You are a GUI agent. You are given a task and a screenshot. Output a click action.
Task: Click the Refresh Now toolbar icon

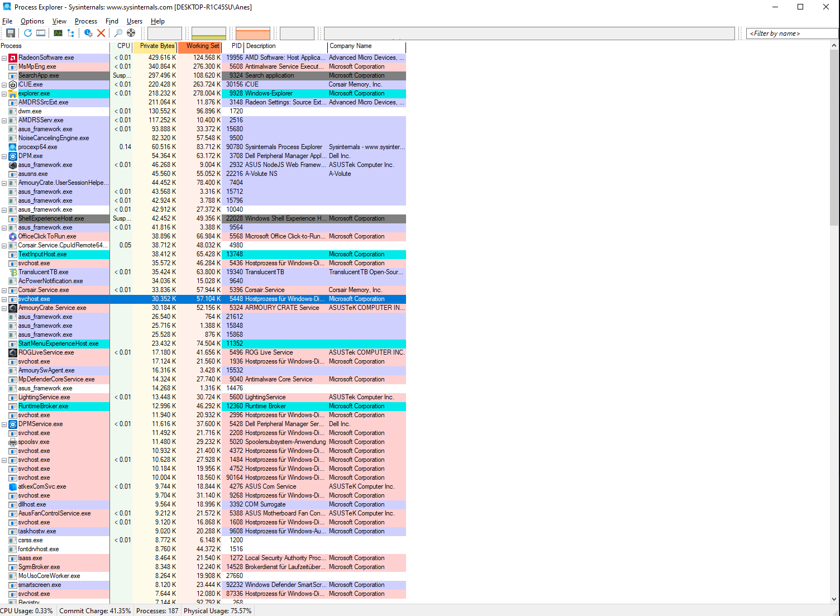coord(27,33)
